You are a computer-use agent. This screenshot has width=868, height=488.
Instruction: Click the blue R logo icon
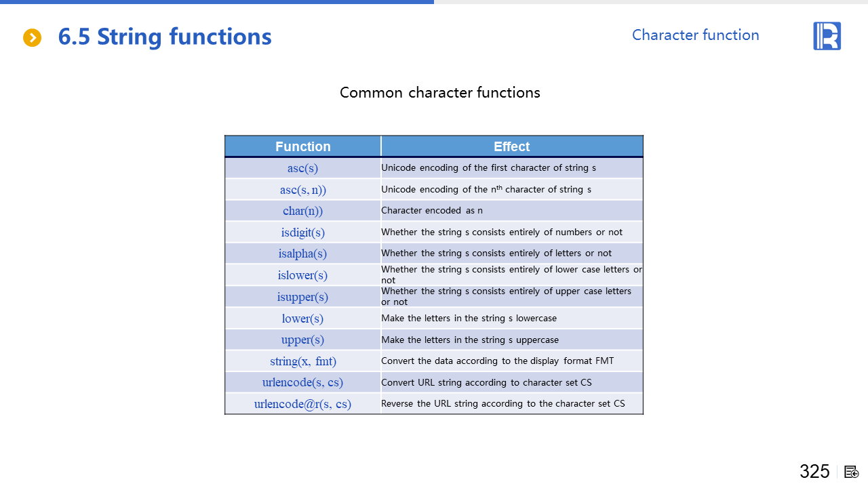pyautogui.click(x=827, y=36)
